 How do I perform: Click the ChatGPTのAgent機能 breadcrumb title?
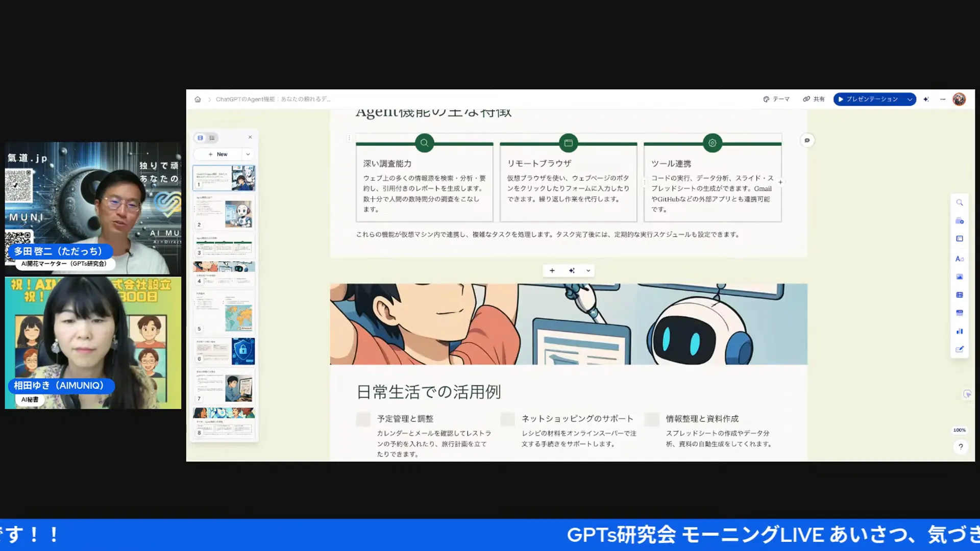pyautogui.click(x=274, y=99)
